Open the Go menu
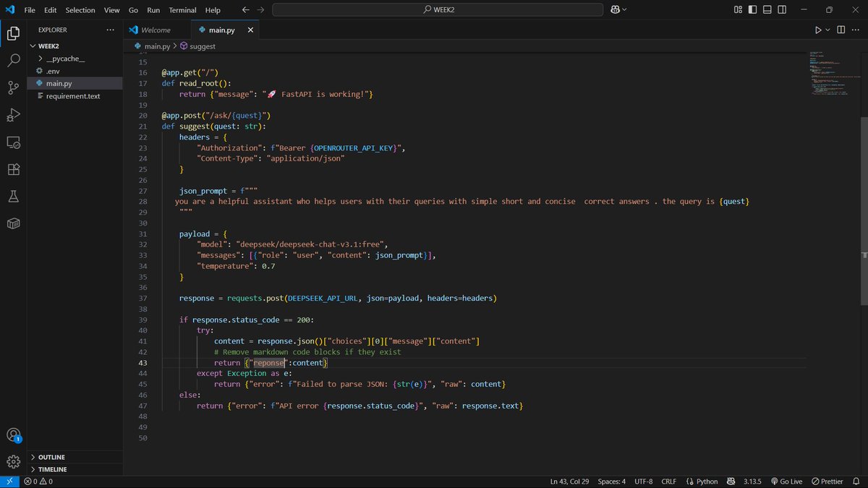Viewport: 868px width, 488px height. [133, 10]
